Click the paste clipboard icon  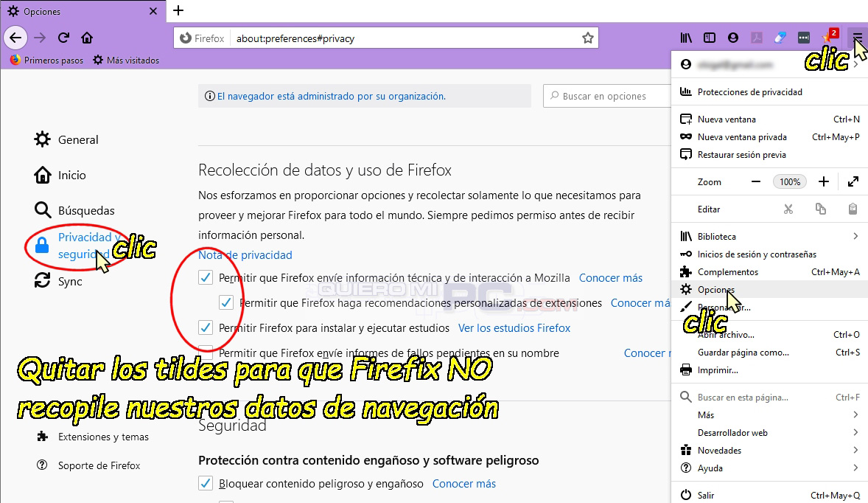(x=853, y=209)
